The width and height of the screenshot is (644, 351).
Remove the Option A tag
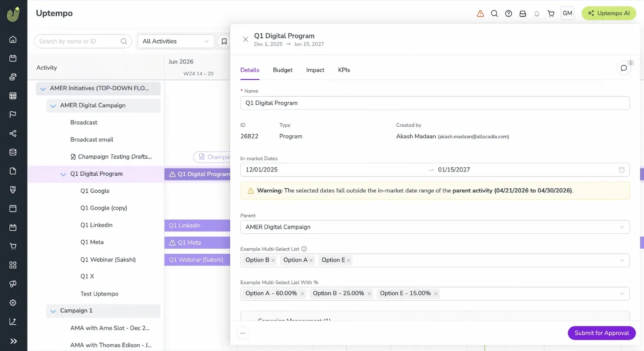pos(311,260)
